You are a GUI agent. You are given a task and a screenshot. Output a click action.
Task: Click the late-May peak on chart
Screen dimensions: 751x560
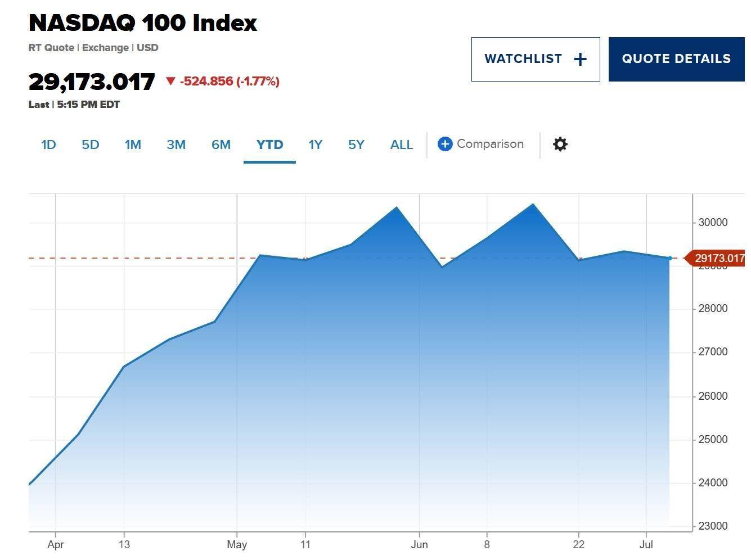pyautogui.click(x=397, y=207)
